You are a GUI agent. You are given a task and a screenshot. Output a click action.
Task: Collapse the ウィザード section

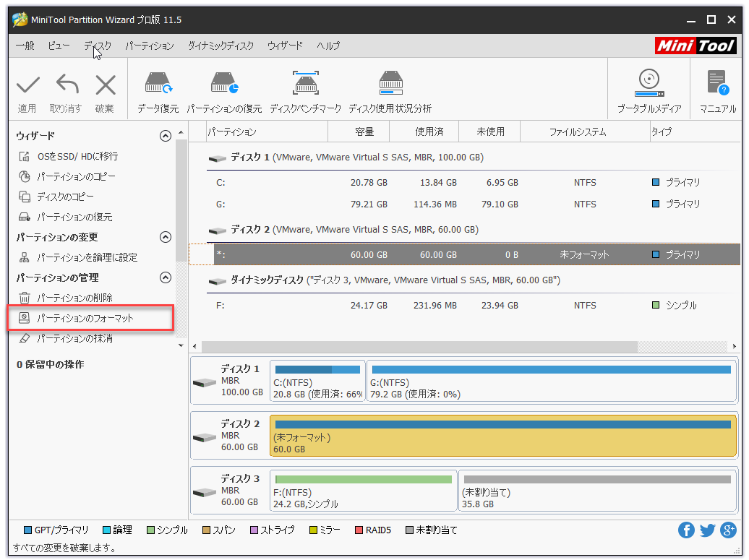tap(166, 136)
